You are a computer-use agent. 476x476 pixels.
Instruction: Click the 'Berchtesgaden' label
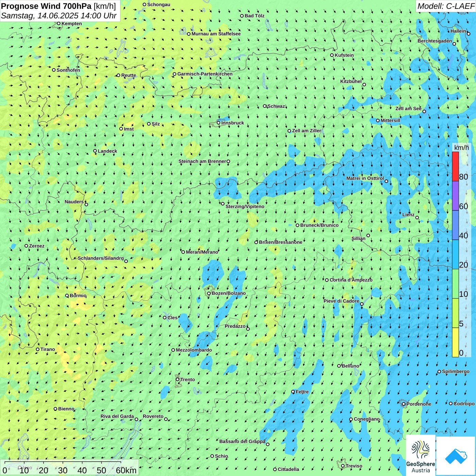435,41
